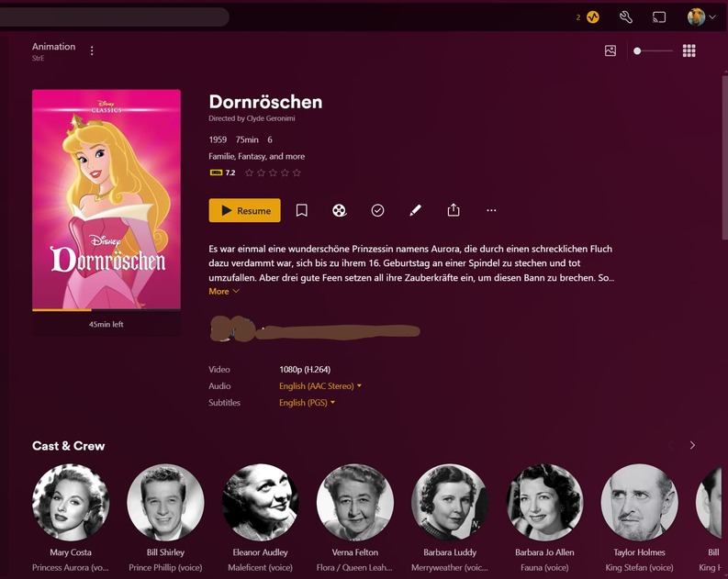Open Mary Costa cast photo
Screen dimensions: 728x579
pyautogui.click(x=71, y=503)
